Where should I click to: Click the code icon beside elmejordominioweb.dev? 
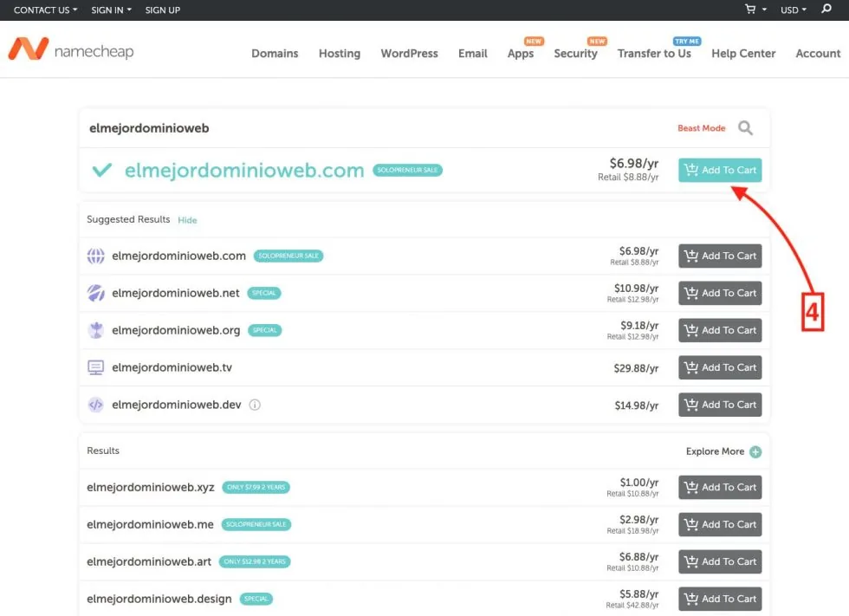tap(96, 405)
